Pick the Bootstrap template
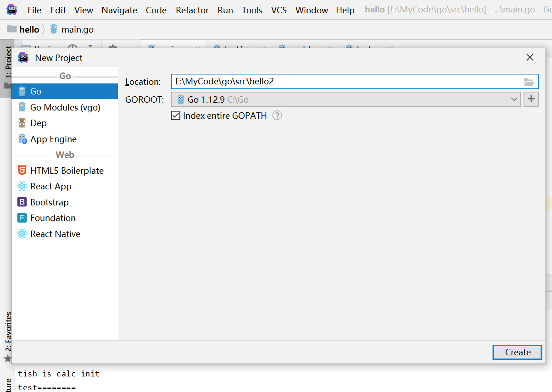552x392 pixels. [65, 202]
